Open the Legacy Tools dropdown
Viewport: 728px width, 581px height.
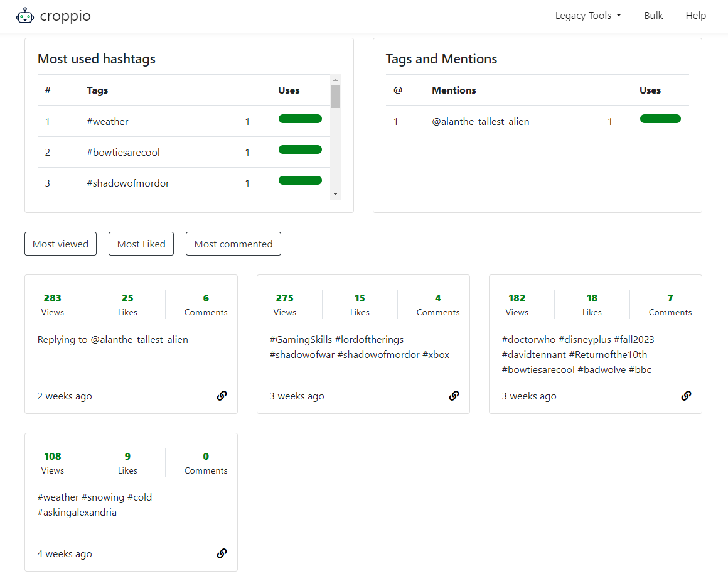pos(588,16)
